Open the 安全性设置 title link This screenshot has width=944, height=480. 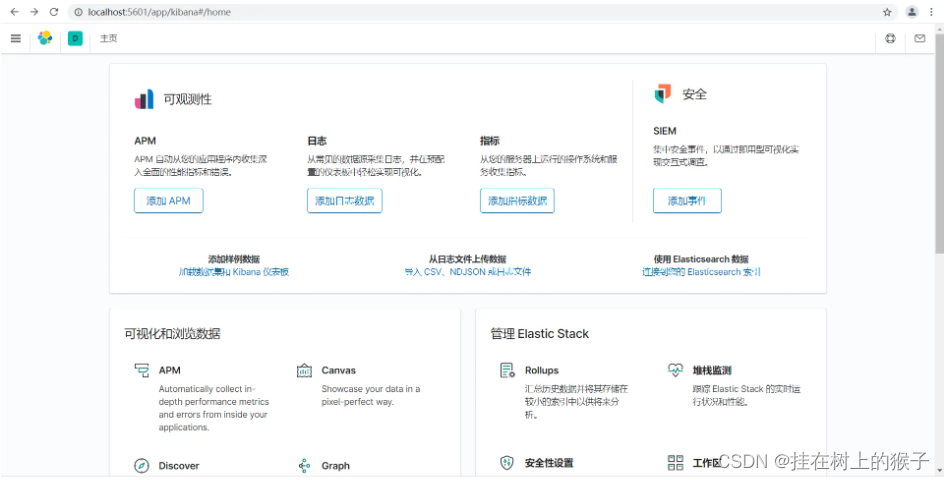(x=549, y=463)
